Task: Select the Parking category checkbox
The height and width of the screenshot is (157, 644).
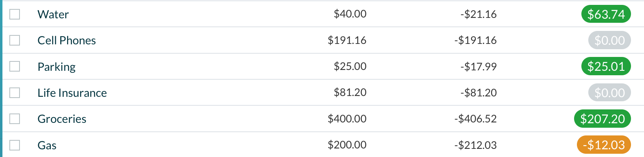Action: [15, 66]
